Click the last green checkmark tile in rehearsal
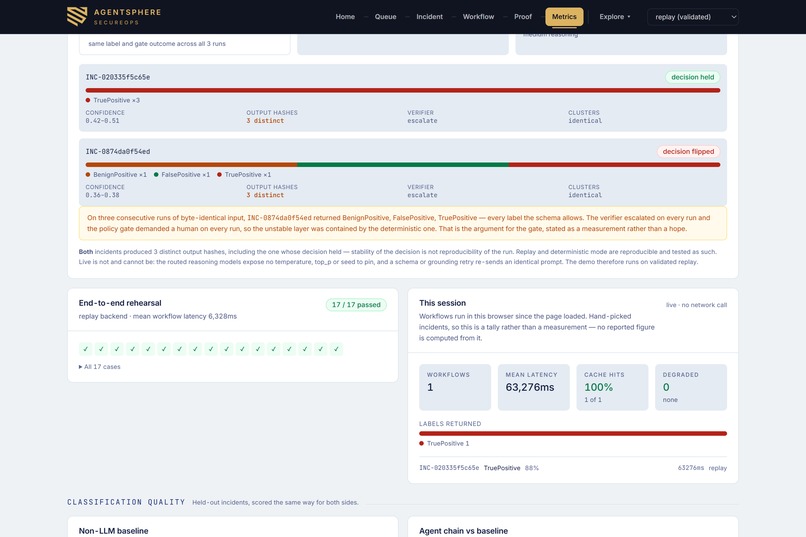The image size is (806, 537). (336, 349)
